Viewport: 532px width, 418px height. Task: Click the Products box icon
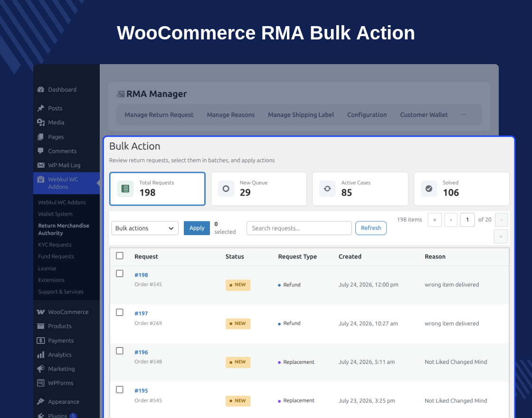(41, 326)
